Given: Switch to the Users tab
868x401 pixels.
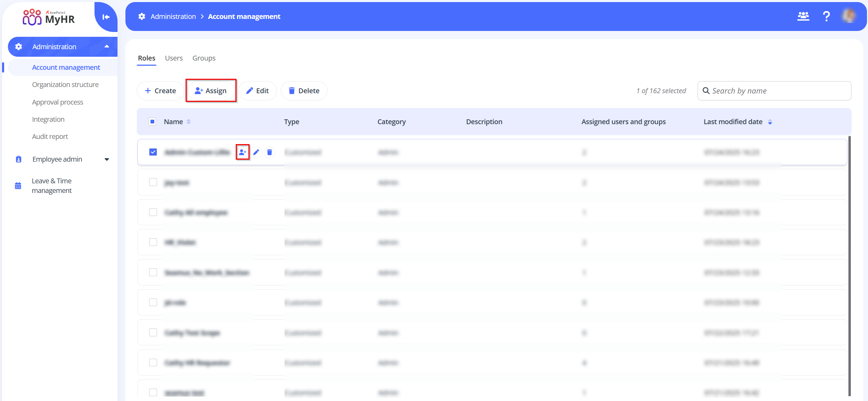Looking at the screenshot, I should pos(174,58).
